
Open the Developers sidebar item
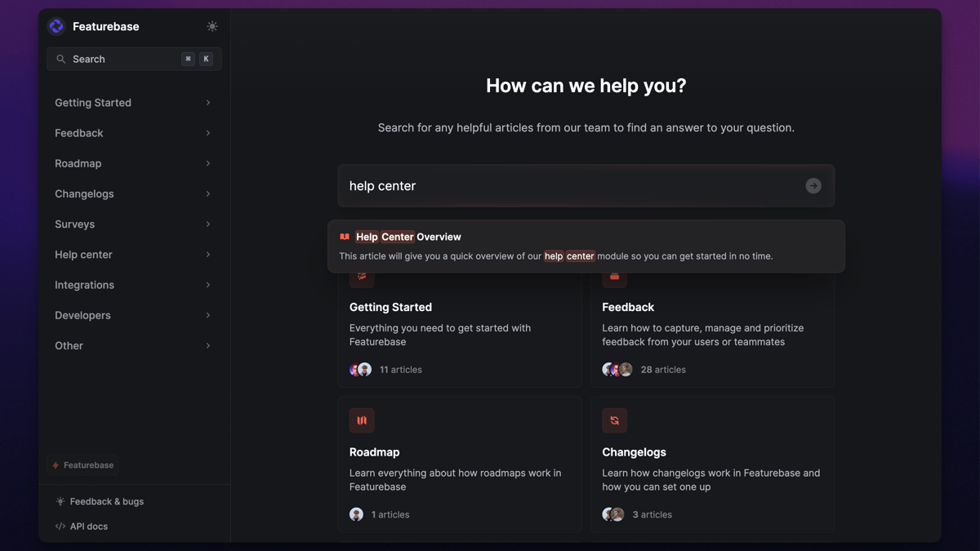tap(82, 315)
